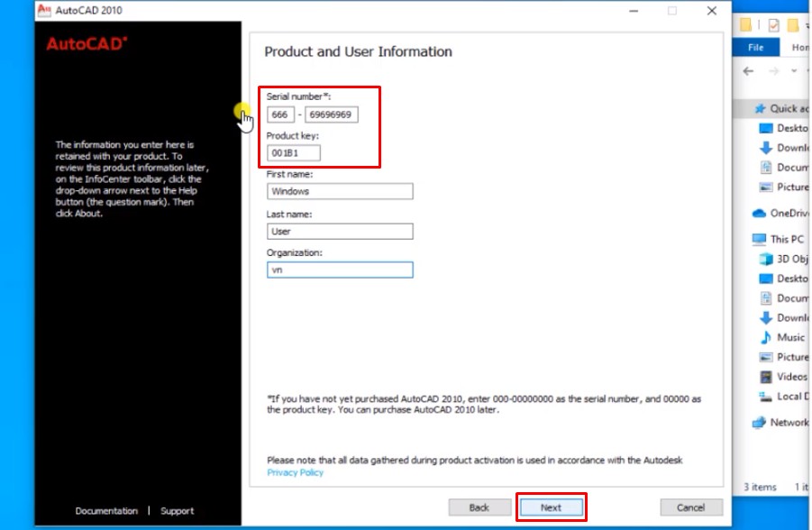The image size is (812, 530).
Task: Click the AutoCAD icon in the title bar
Action: [x=42, y=11]
